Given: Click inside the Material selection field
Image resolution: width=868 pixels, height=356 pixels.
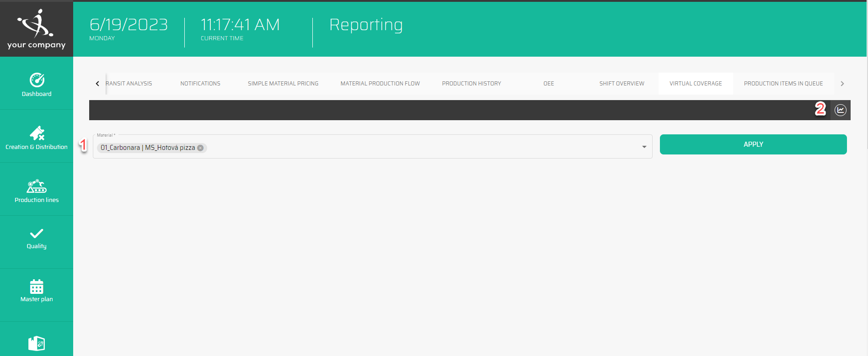Looking at the screenshot, I should [412, 148].
